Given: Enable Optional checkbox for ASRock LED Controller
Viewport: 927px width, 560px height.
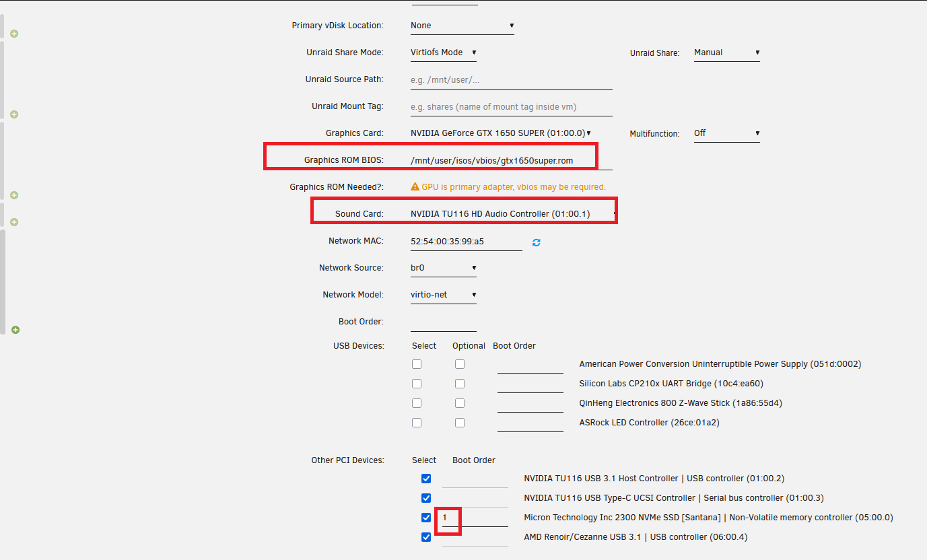Looking at the screenshot, I should [459, 423].
